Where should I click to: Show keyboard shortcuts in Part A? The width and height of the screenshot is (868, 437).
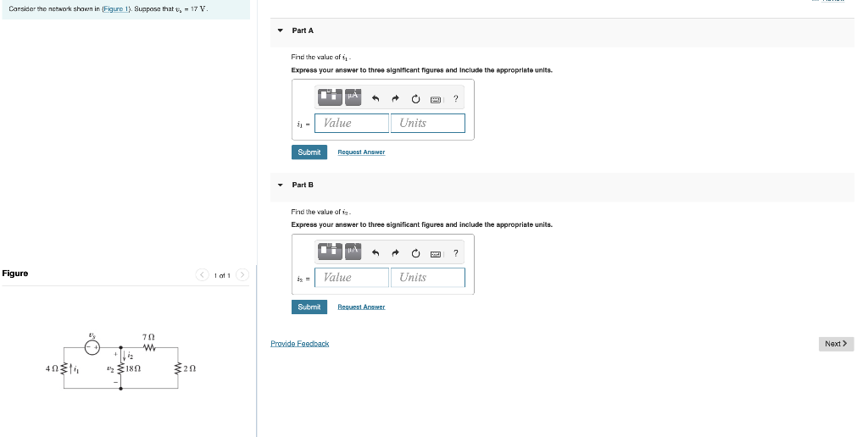pyautogui.click(x=436, y=99)
